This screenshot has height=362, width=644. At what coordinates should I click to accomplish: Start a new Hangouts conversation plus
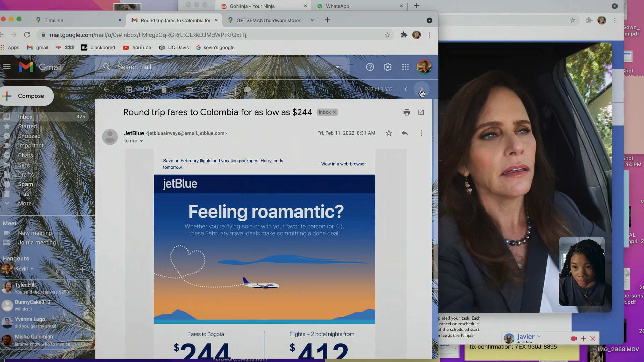(x=82, y=269)
